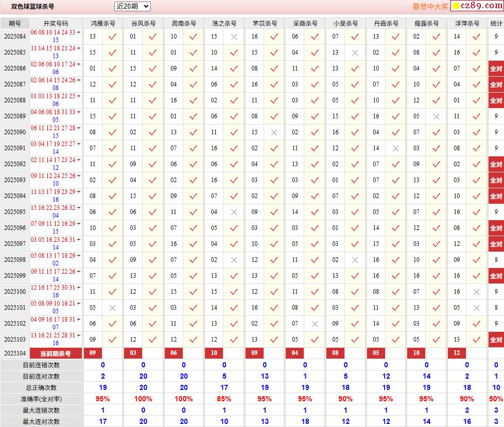
Task: Click the red check for 采薇杀号 in row 2025088
Action: tap(315, 100)
